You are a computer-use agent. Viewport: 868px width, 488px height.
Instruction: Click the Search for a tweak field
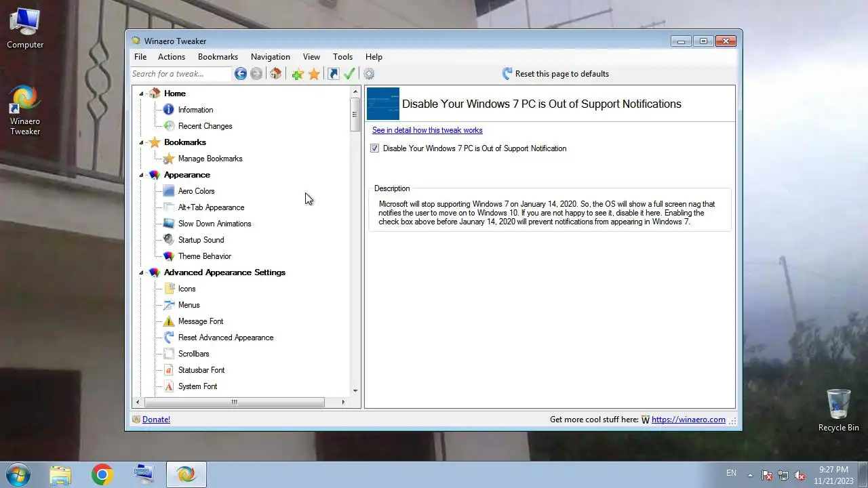coord(180,74)
